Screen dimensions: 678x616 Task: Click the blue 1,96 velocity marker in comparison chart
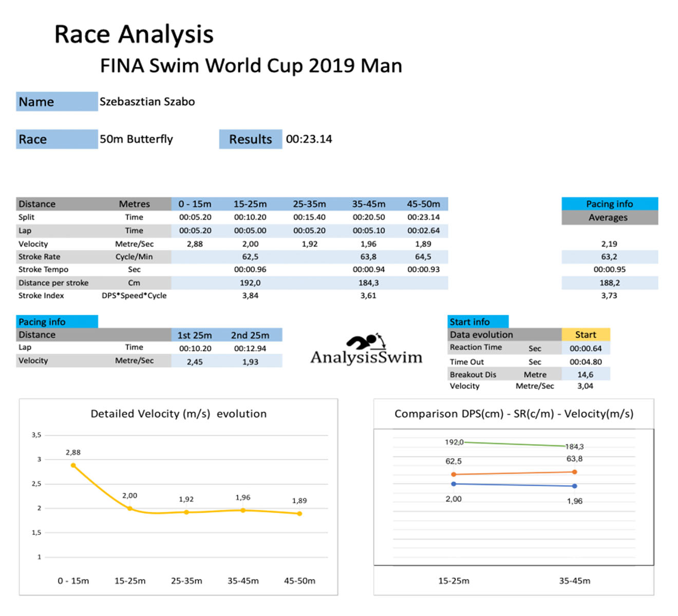(x=574, y=486)
